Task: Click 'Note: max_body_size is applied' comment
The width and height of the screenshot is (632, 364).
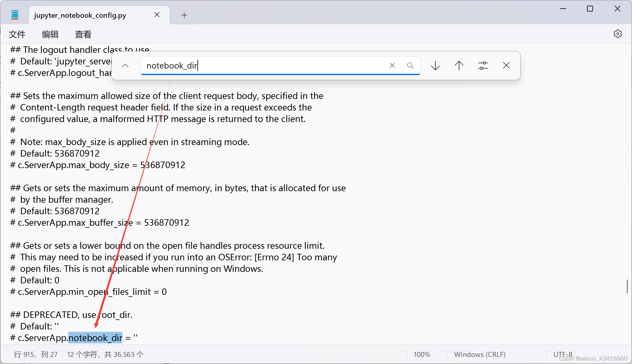Action: click(130, 142)
